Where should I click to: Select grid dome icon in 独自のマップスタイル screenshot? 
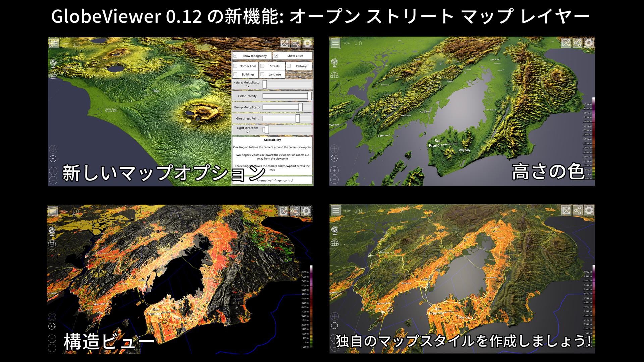[x=334, y=243]
